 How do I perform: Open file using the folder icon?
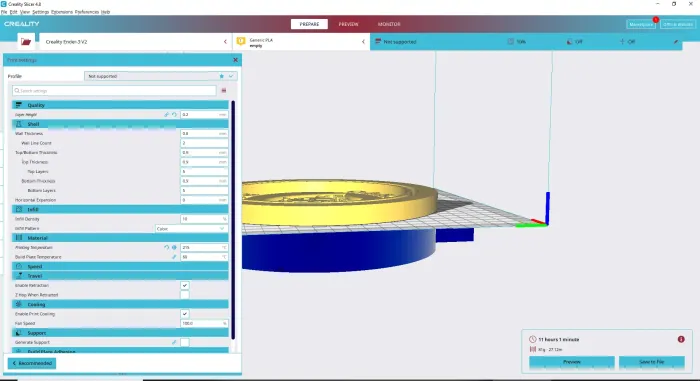click(x=26, y=42)
